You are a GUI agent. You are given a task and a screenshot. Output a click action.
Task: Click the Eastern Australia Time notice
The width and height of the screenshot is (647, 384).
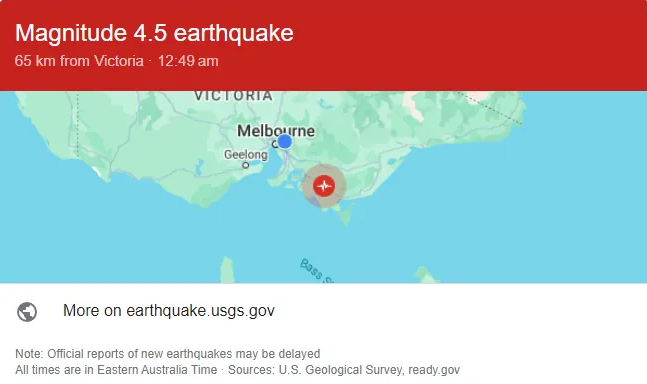click(x=116, y=370)
